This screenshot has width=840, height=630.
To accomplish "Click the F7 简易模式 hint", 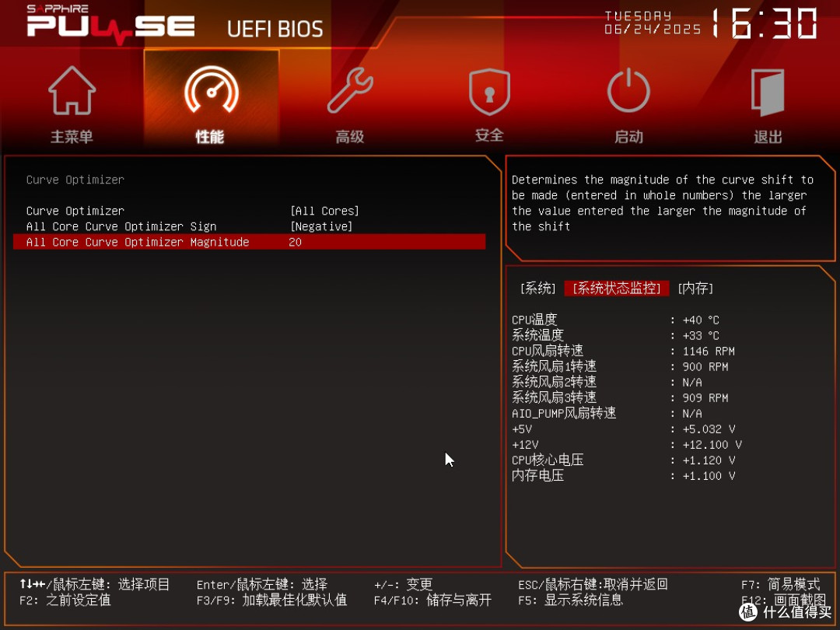I will tap(781, 584).
